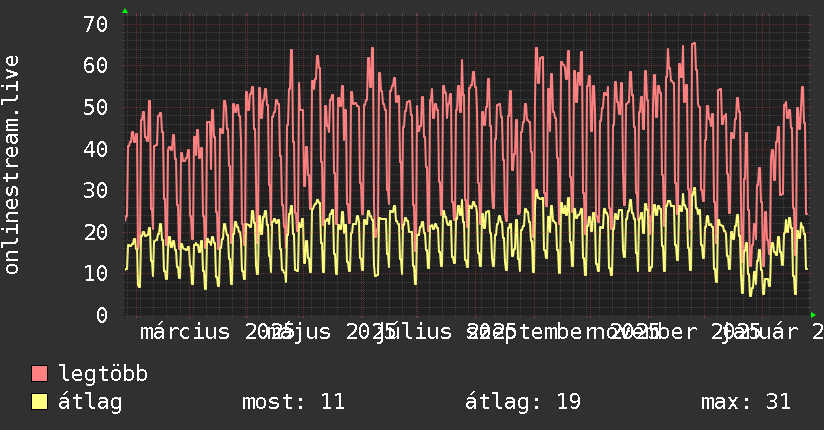Click the 'most: 11' statistic

[293, 402]
